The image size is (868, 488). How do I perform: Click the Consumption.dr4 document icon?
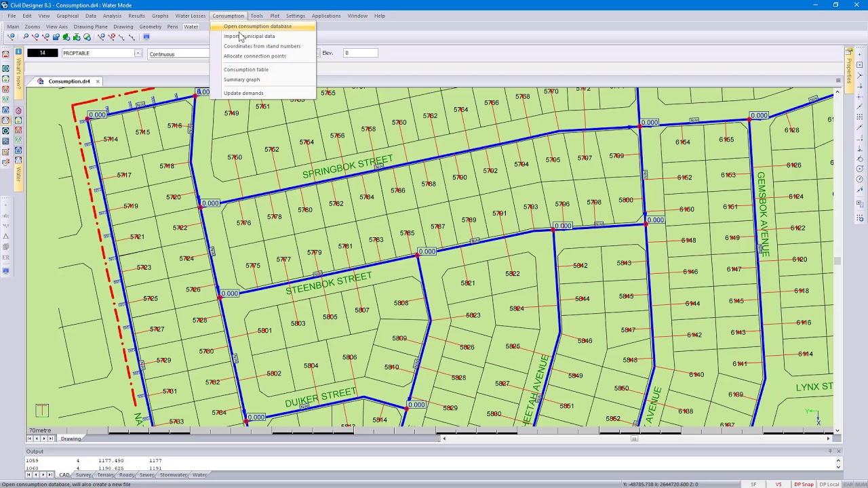pos(40,81)
